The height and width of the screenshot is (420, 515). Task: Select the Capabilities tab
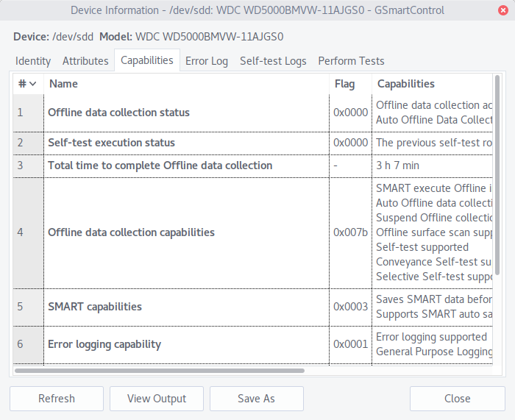coord(147,60)
